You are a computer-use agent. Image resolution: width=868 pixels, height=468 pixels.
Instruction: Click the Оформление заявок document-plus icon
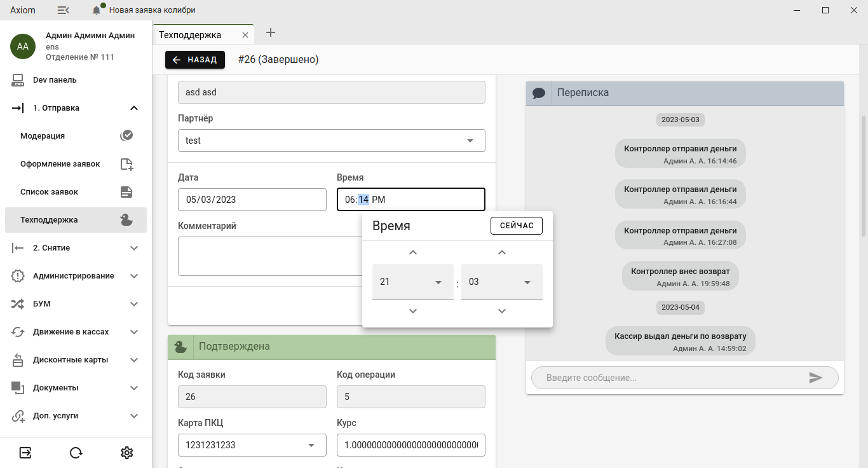tap(127, 164)
